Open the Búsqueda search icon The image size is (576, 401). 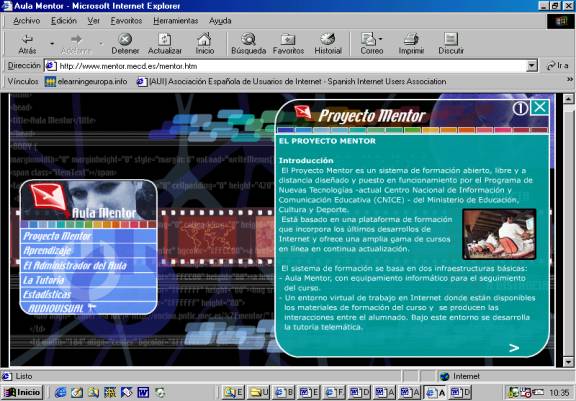pyautogui.click(x=248, y=44)
